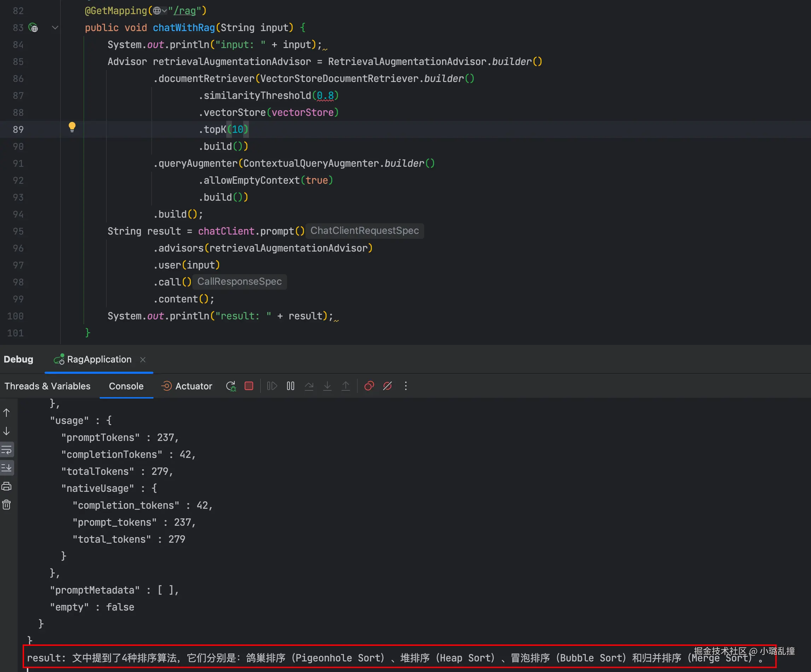Click the Resume Program icon
This screenshot has height=672, width=811.
[272, 386]
